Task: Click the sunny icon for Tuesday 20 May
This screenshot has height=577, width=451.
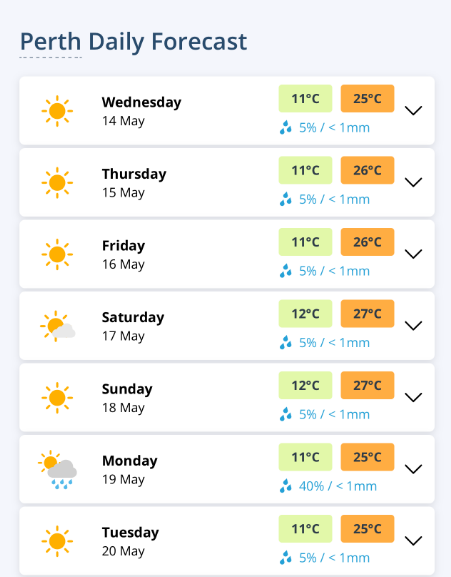Action: click(57, 541)
